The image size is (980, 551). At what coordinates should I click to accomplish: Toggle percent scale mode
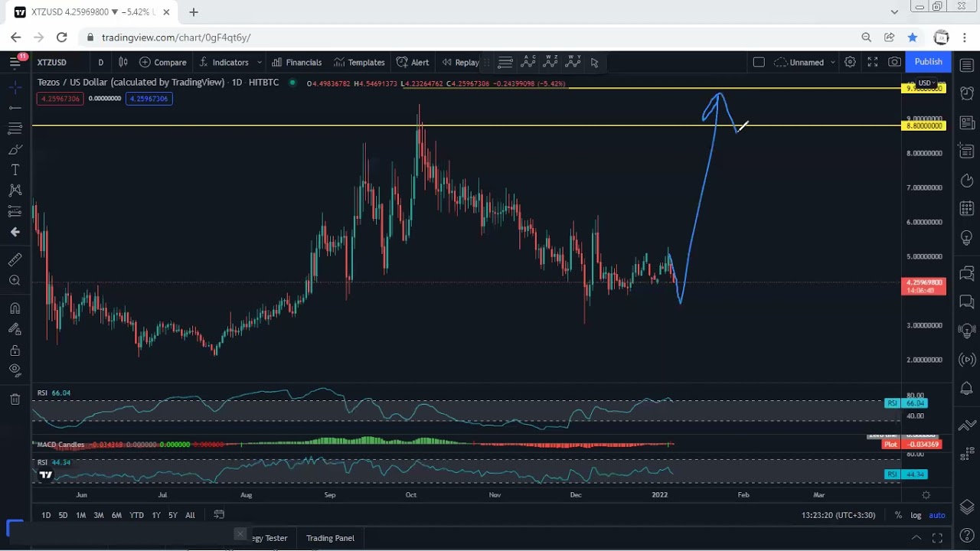click(x=898, y=515)
